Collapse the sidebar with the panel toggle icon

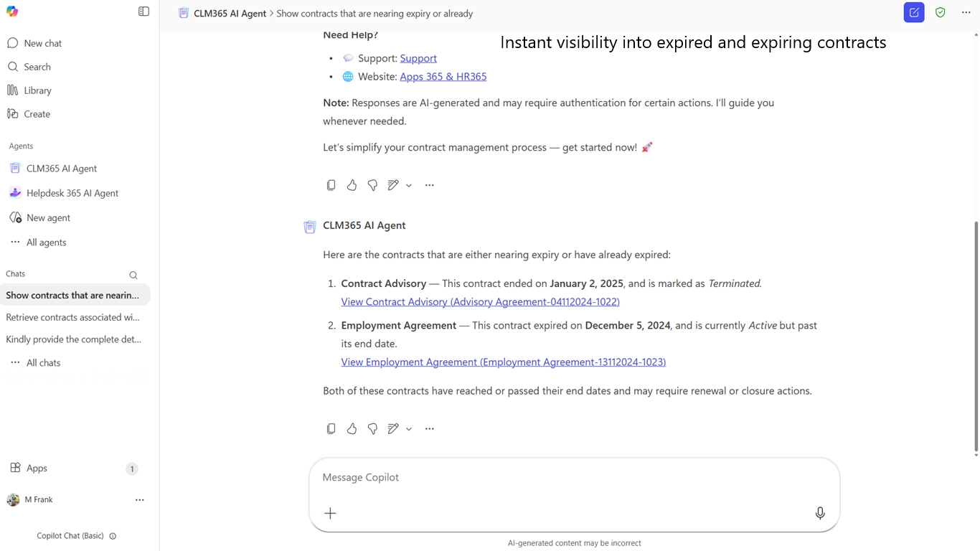[x=143, y=11]
